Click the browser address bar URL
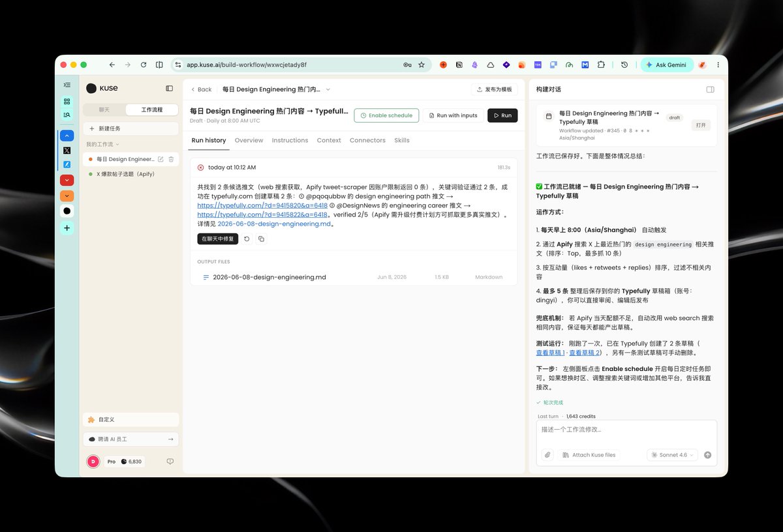Screen dimensions: 783x532 [x=247, y=65]
